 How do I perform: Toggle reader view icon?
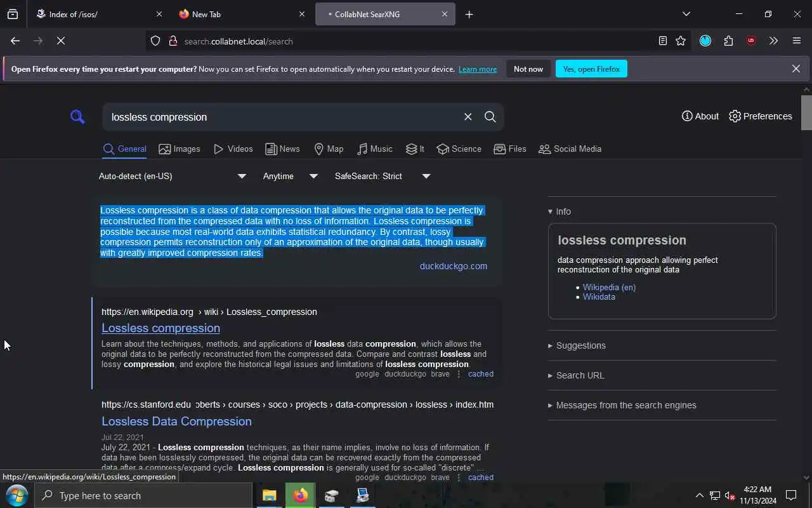[x=662, y=41]
